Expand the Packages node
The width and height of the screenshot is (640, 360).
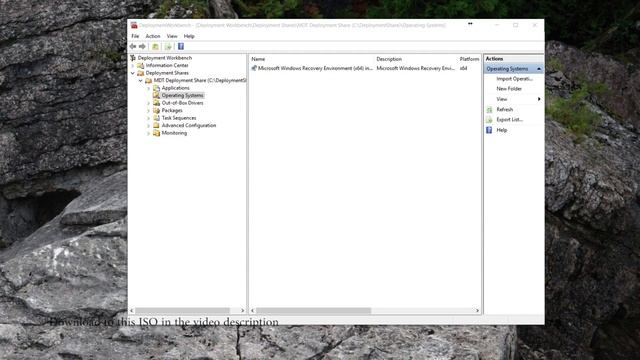[x=149, y=111]
